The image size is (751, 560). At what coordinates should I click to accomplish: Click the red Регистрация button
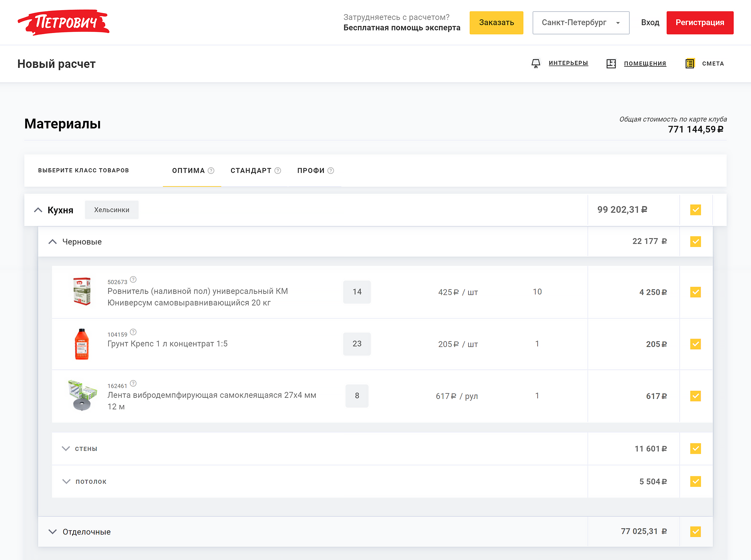pyautogui.click(x=700, y=23)
